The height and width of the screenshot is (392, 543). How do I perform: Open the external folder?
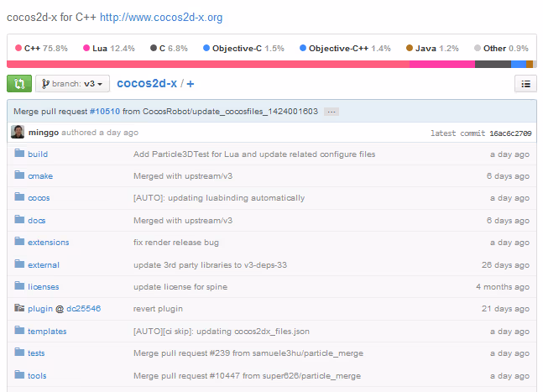(44, 265)
